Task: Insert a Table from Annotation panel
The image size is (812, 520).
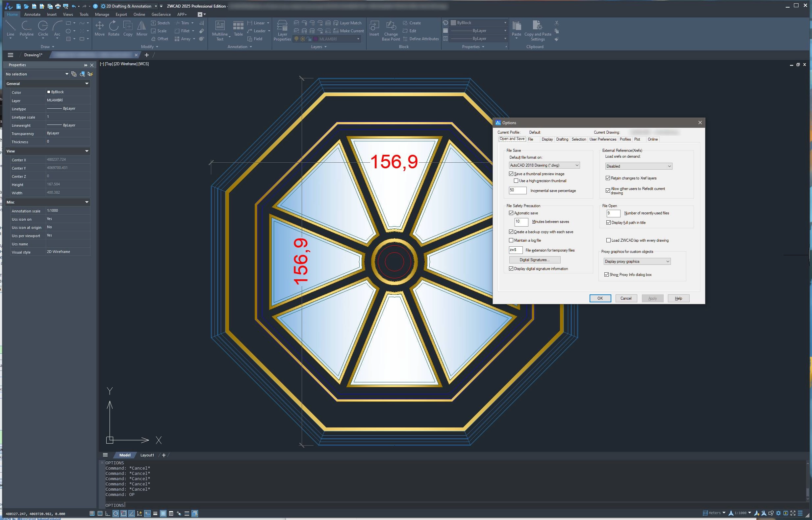Action: coord(238,28)
